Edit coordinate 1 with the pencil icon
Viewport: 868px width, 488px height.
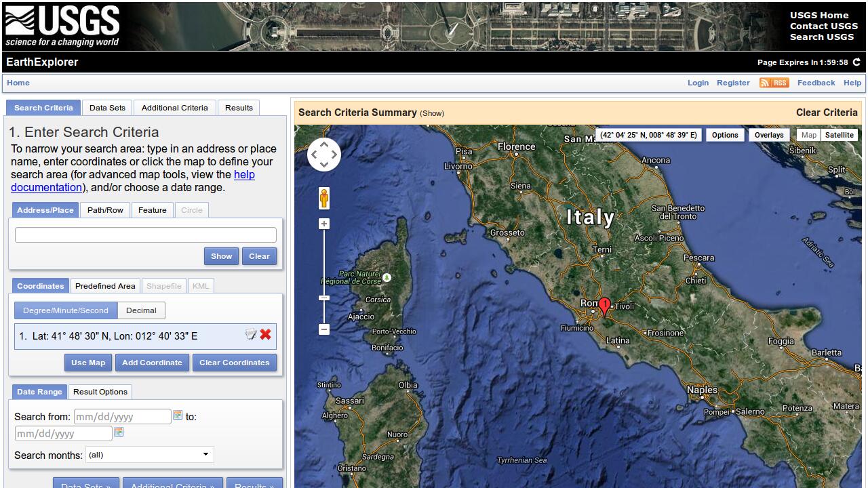click(x=251, y=334)
